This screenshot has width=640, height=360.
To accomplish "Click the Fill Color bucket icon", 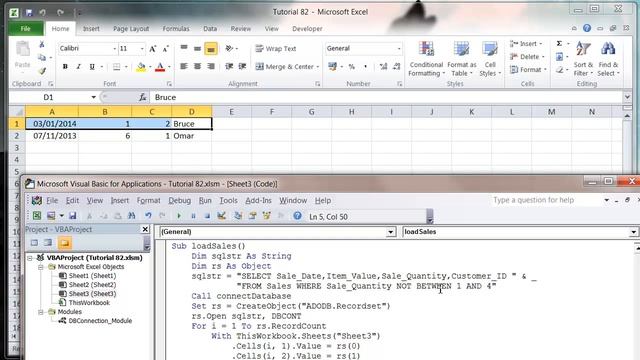I will [141, 67].
